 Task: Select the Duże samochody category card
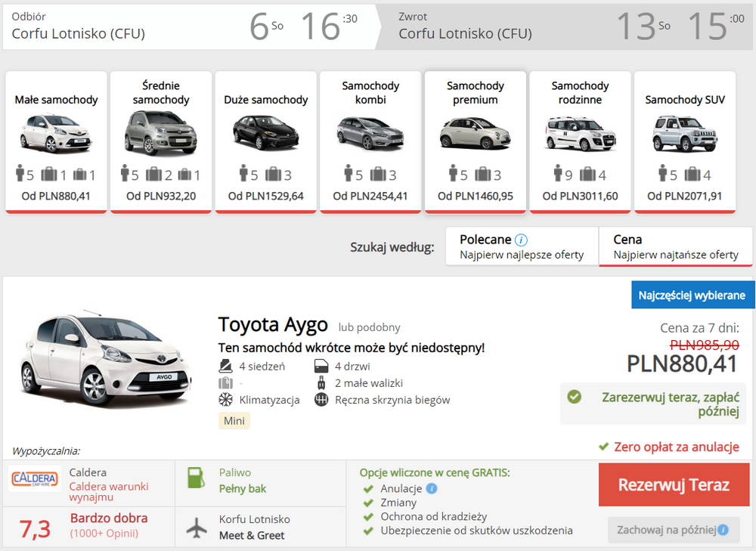265,142
